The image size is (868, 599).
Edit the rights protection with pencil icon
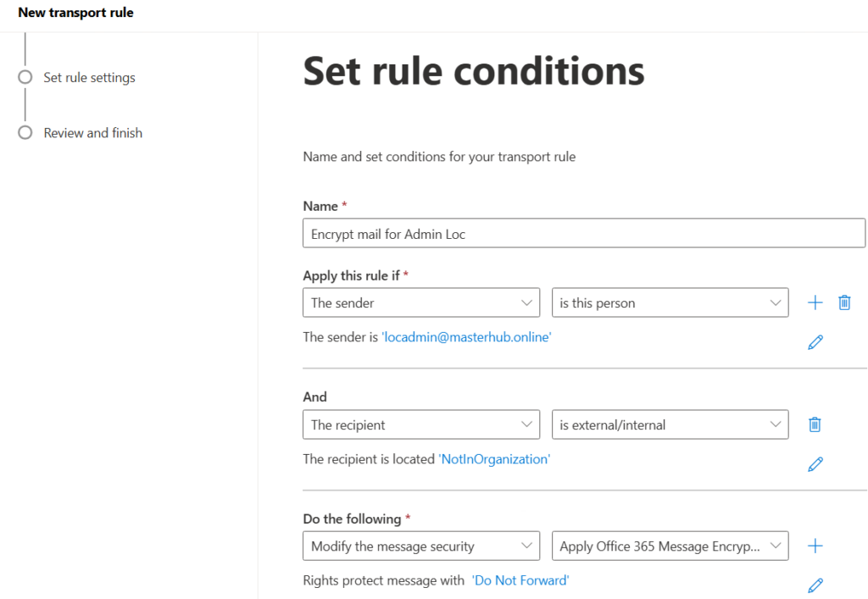[815, 585]
